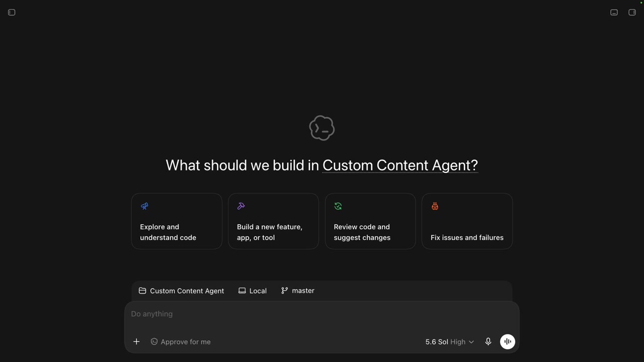
Task: Click Approve for me permission setting
Action: (181, 342)
